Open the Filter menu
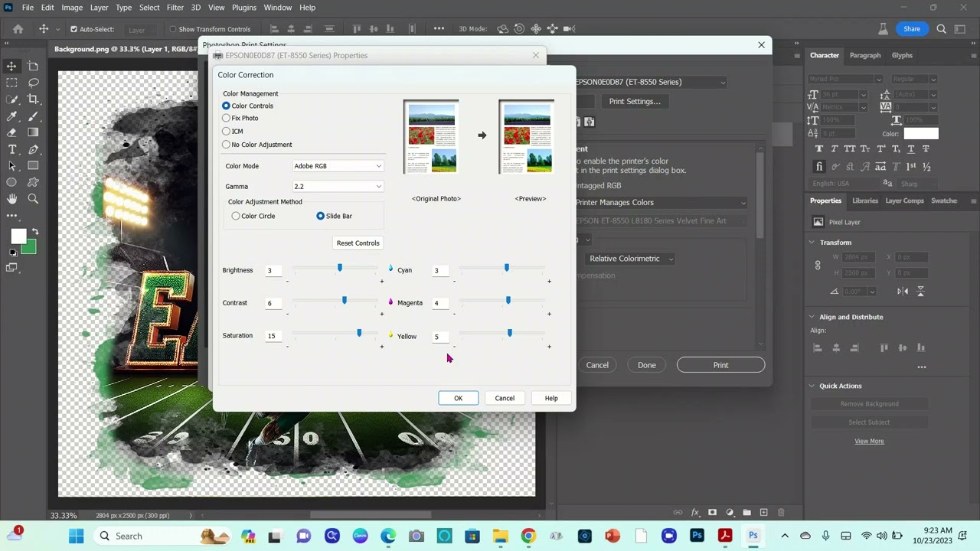980x551 pixels. [175, 8]
